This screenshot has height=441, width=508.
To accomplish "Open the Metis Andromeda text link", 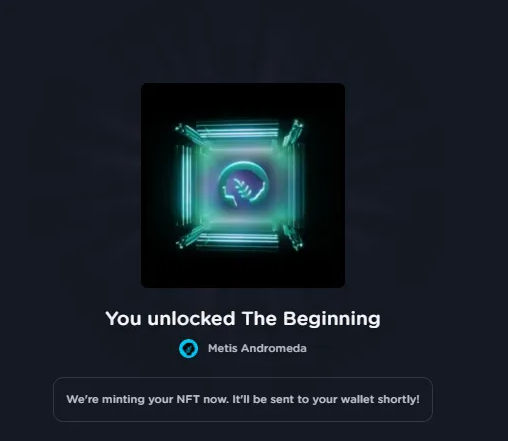I will tap(257, 348).
